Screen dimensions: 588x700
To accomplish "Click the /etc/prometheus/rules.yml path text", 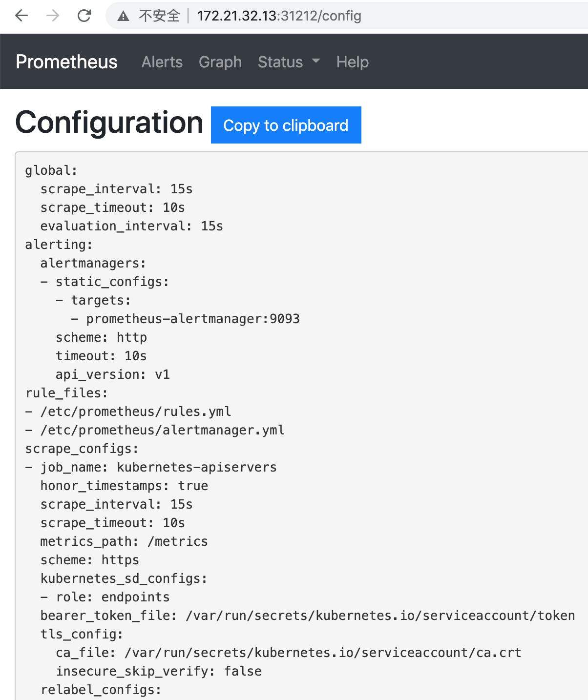I will click(136, 411).
